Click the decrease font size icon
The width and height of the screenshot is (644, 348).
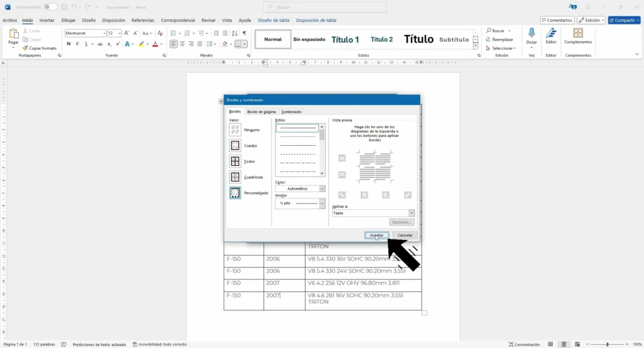click(135, 33)
